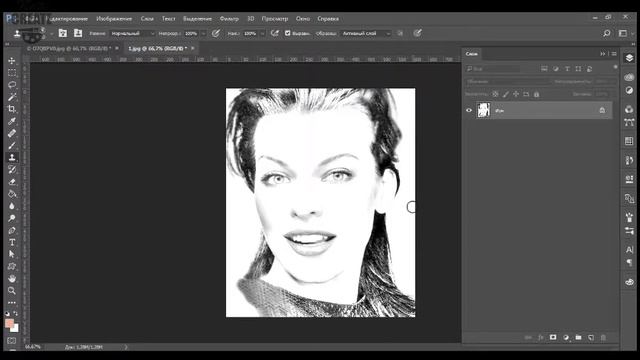Select the Blur tool
This screenshot has width=640, height=360.
tap(12, 206)
